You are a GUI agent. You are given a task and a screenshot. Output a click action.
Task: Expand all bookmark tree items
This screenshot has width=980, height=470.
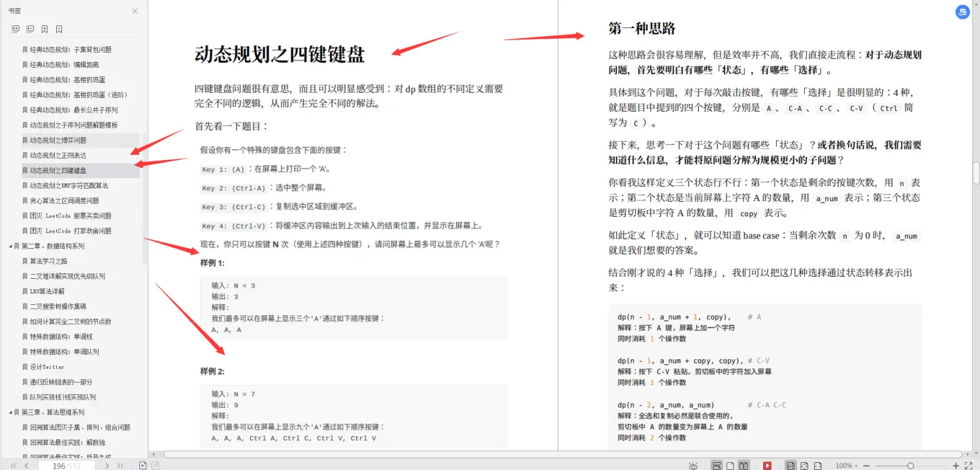pyautogui.click(x=14, y=29)
